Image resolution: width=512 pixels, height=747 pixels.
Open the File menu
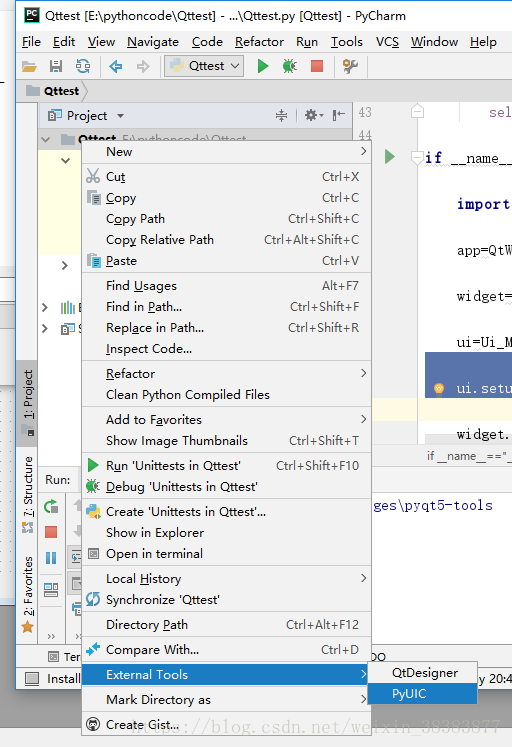click(x=31, y=42)
